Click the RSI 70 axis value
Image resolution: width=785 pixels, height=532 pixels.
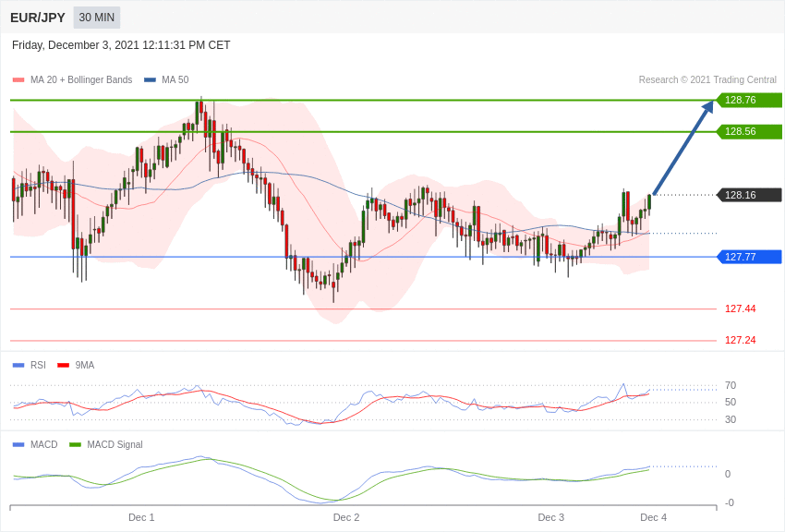731,385
